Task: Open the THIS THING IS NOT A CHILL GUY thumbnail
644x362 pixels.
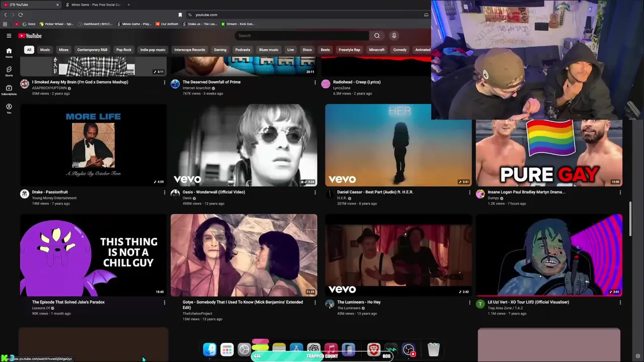Action: click(94, 255)
